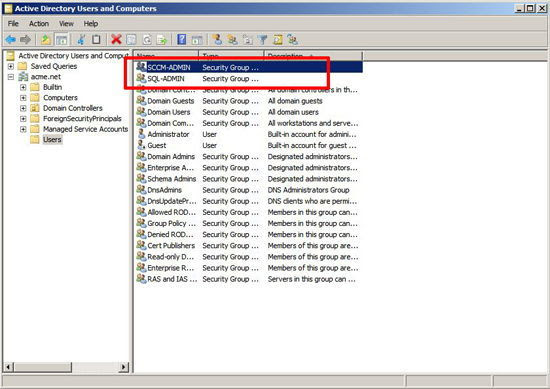Click the tree pane's scroll right arrow
This screenshot has height=389, width=550.
point(123,367)
